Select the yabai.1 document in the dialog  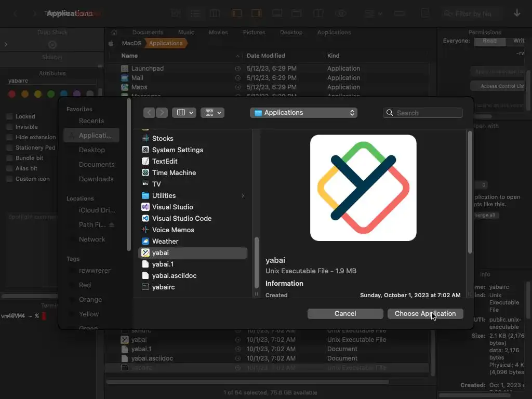point(193,264)
